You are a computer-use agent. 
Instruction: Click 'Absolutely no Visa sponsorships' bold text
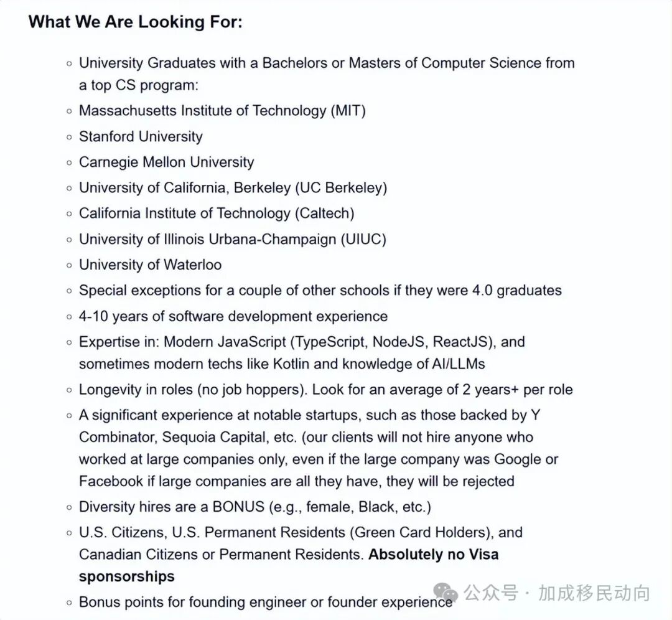pyautogui.click(x=289, y=565)
